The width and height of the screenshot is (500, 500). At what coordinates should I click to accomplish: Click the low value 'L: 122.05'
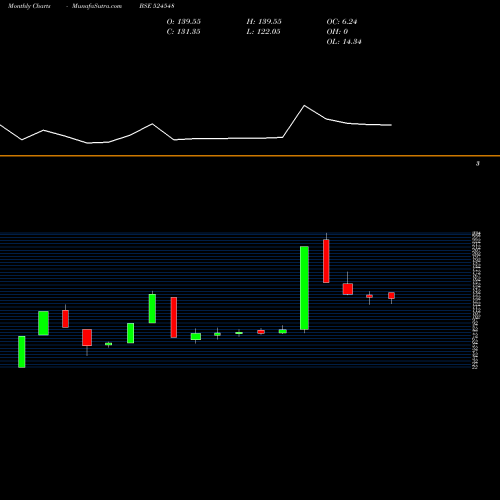[x=263, y=32]
